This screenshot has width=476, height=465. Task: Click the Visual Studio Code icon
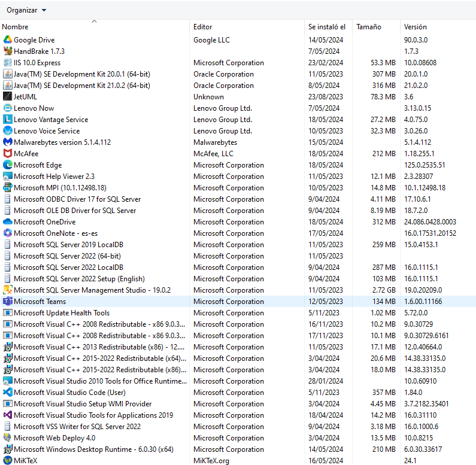pos(8,392)
